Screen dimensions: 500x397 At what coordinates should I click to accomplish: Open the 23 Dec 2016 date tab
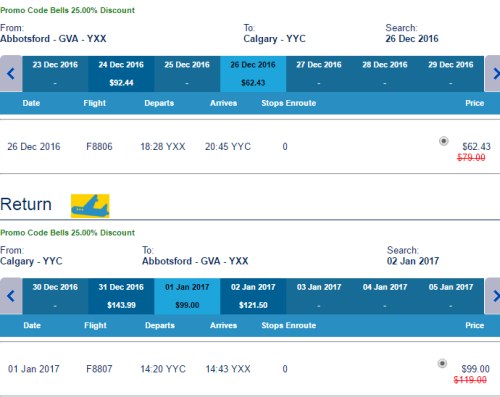55,74
